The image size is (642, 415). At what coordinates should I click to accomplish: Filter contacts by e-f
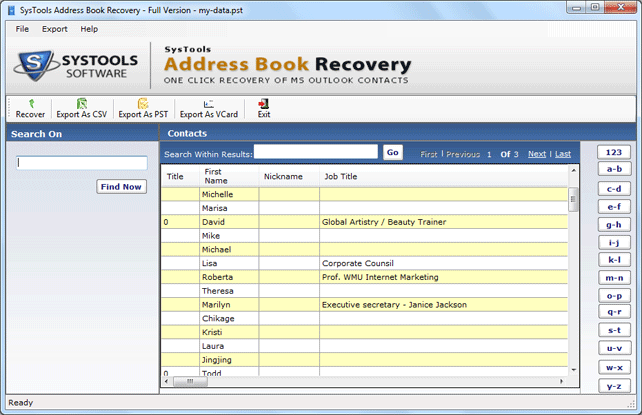coord(614,207)
